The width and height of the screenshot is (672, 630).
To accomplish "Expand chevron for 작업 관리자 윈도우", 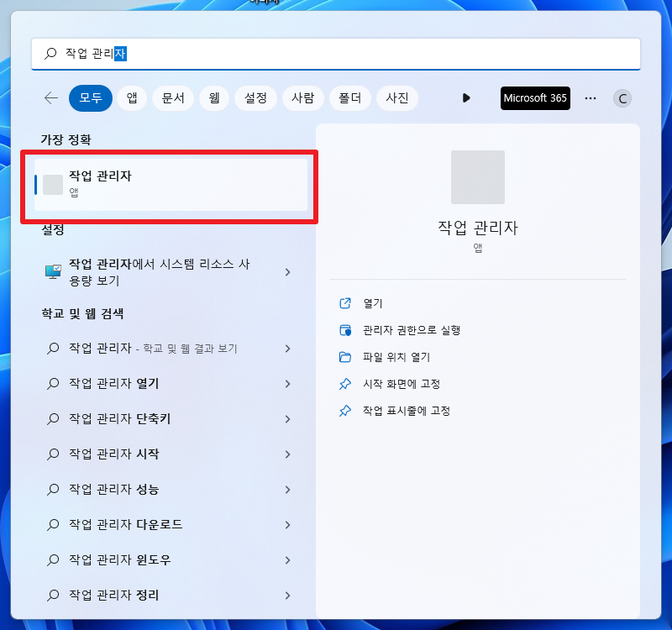I will point(287,560).
